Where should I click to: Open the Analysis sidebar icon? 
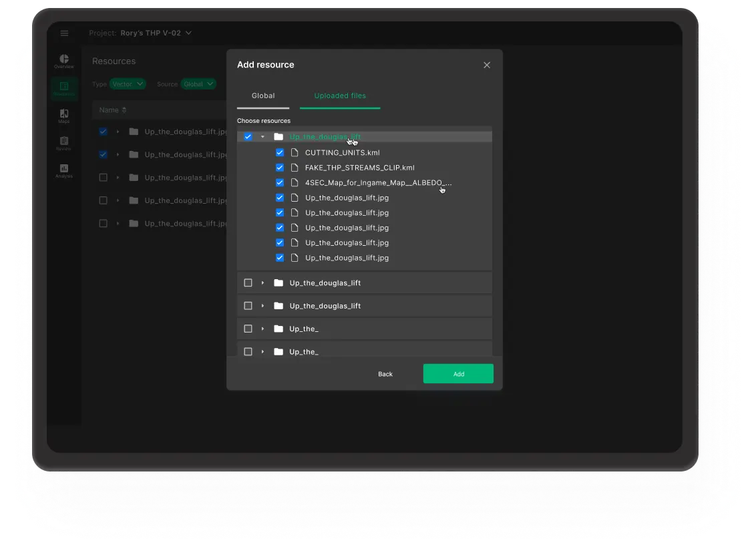pyautogui.click(x=64, y=171)
